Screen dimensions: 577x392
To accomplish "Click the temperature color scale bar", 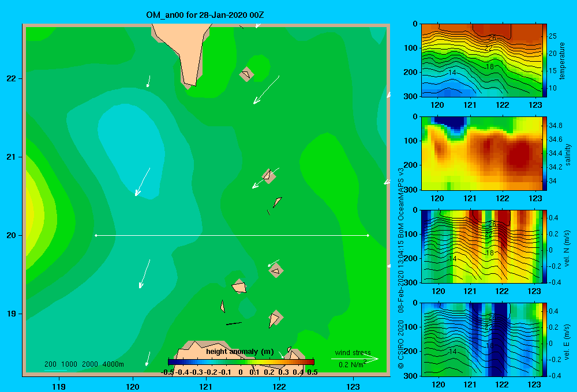I will click(x=545, y=61).
